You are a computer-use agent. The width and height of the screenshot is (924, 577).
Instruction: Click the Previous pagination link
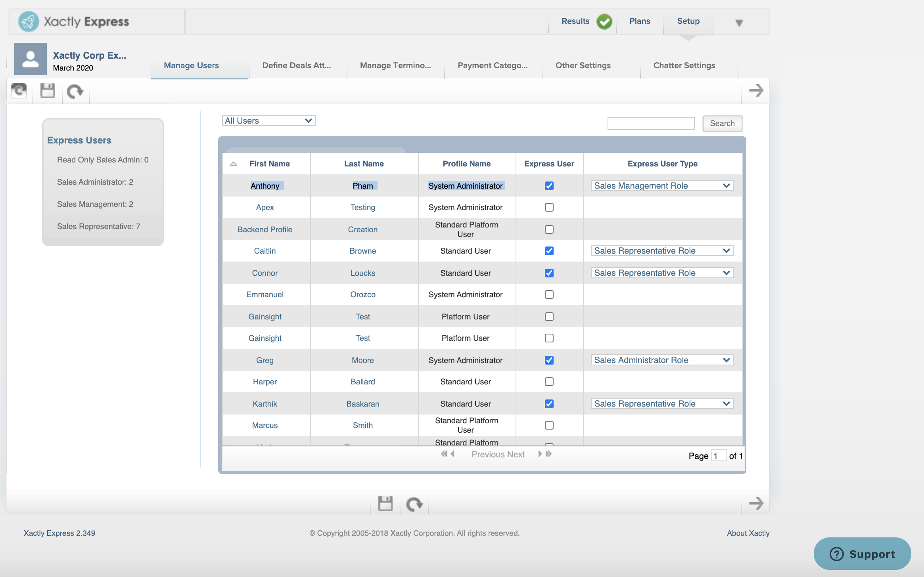pyautogui.click(x=487, y=454)
